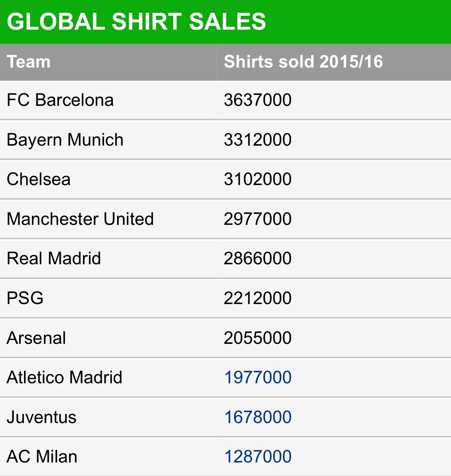Click the AC Milan team name
Viewport: 451px width, 476px height.
click(x=42, y=456)
